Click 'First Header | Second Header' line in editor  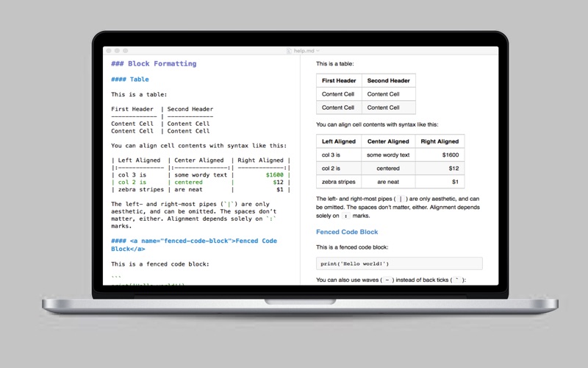point(162,109)
